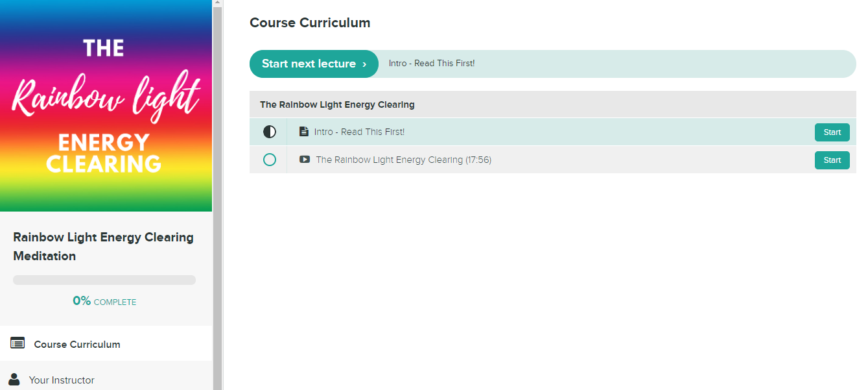Click the document icon beside Intro lecture

point(304,132)
